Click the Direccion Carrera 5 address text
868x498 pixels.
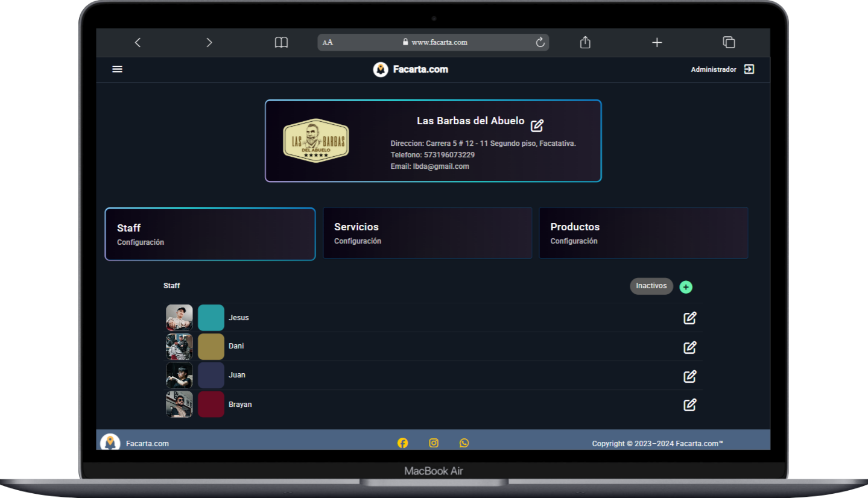483,143
